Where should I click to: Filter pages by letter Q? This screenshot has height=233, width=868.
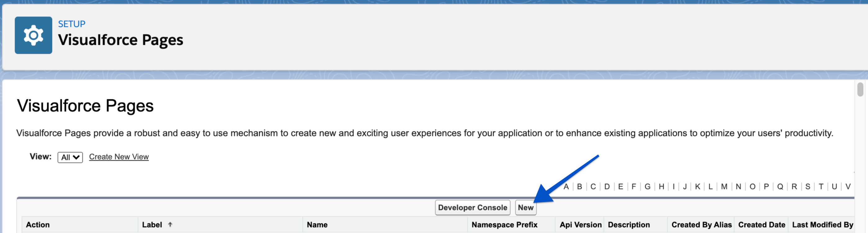click(780, 186)
